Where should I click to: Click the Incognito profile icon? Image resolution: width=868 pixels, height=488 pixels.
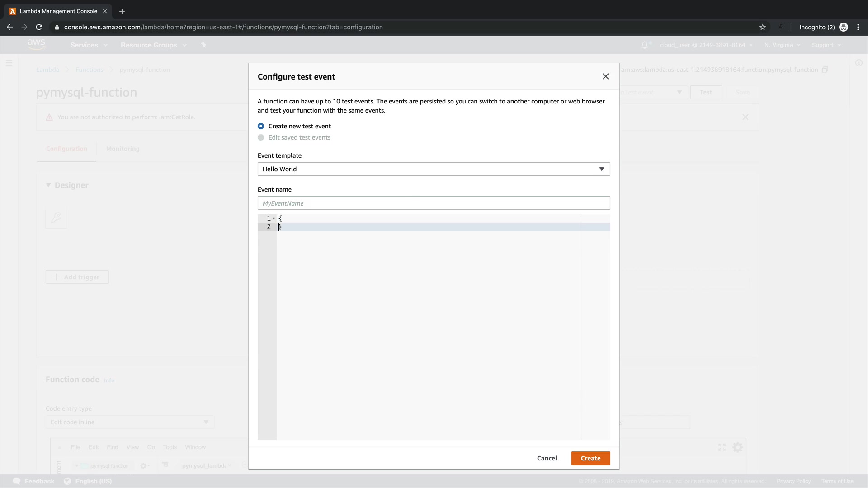843,27
